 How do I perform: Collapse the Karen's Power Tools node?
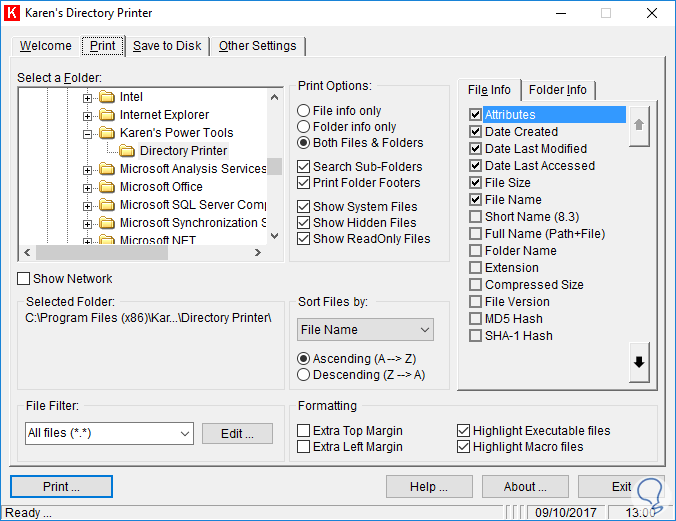click(88, 135)
